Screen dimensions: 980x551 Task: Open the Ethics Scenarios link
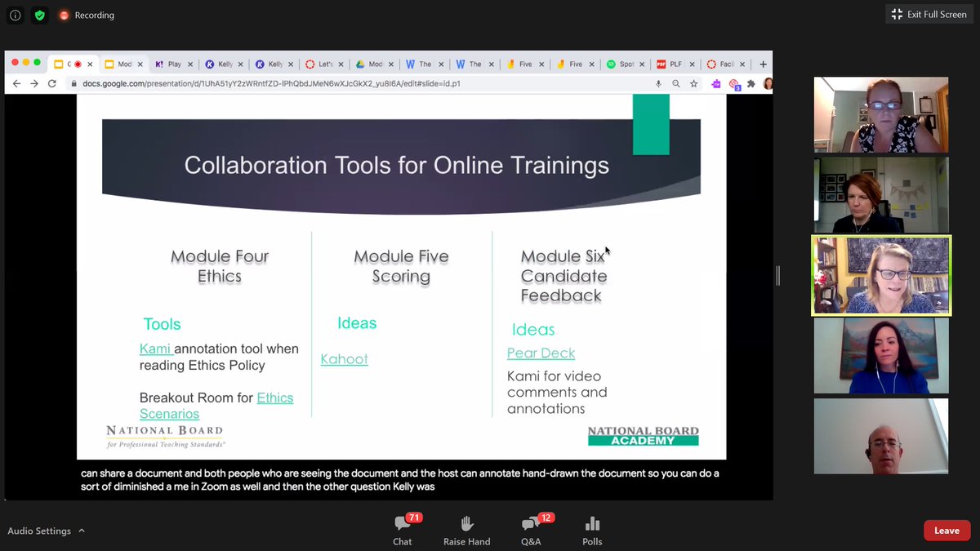[x=216, y=406]
